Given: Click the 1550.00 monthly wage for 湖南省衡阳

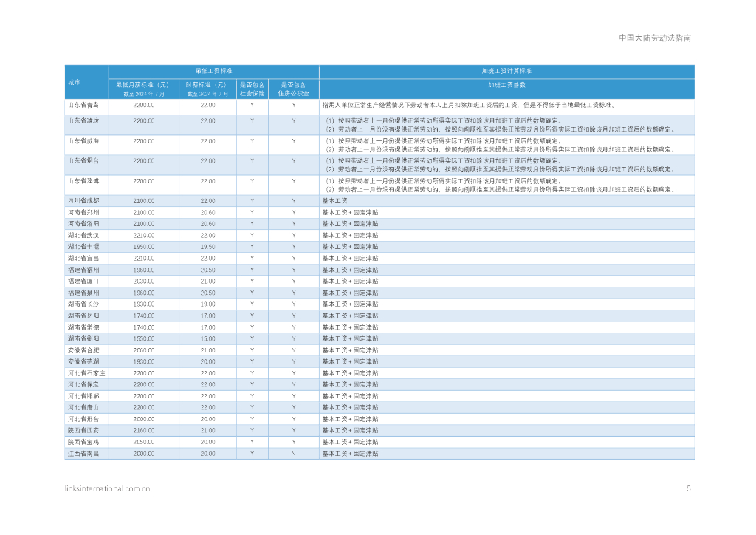Looking at the screenshot, I should pyautogui.click(x=144, y=338).
